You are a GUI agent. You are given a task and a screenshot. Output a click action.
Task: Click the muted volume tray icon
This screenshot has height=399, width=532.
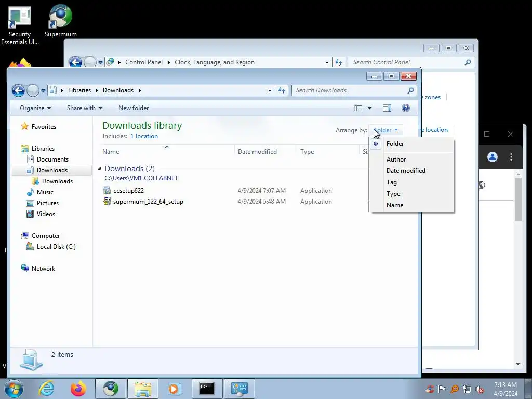click(x=480, y=389)
